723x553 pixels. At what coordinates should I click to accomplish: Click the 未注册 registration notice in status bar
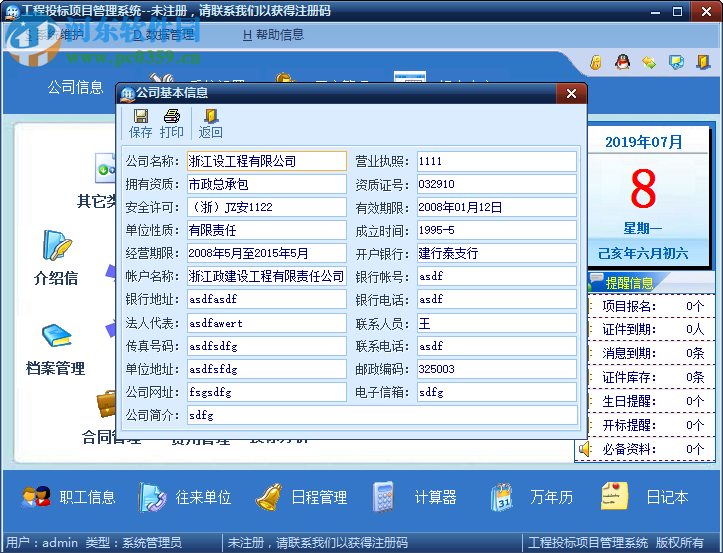[x=318, y=542]
